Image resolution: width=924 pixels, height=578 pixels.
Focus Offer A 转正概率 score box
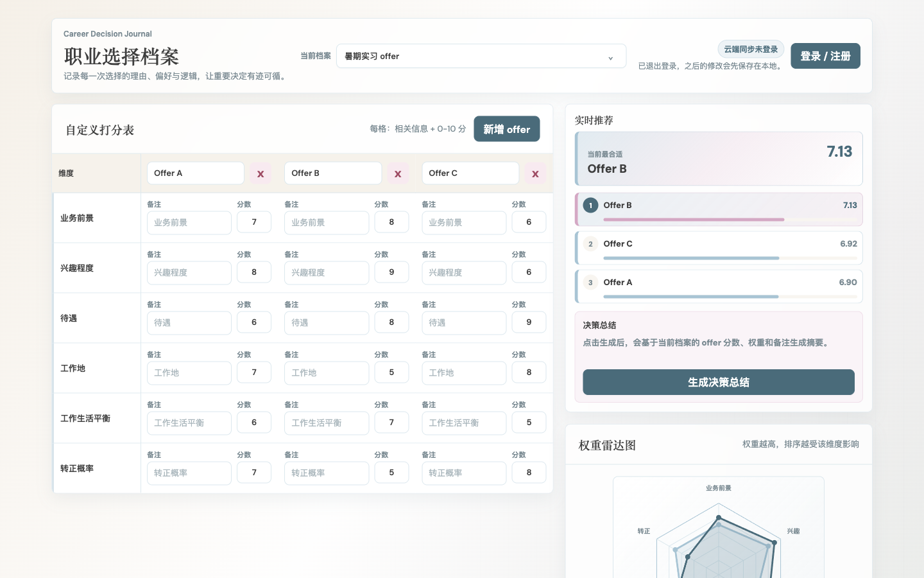tap(254, 473)
